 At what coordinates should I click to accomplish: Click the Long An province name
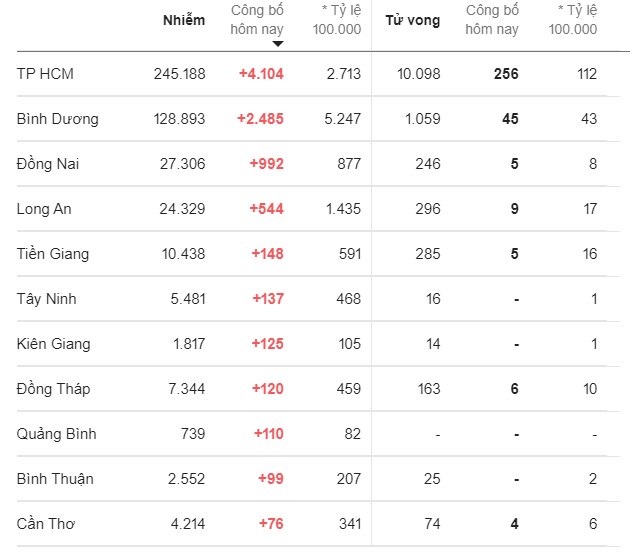click(x=44, y=209)
